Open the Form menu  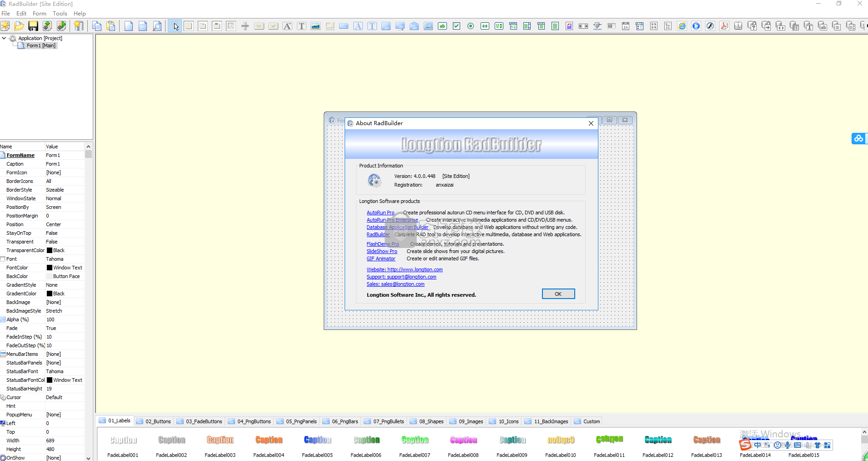(40, 14)
